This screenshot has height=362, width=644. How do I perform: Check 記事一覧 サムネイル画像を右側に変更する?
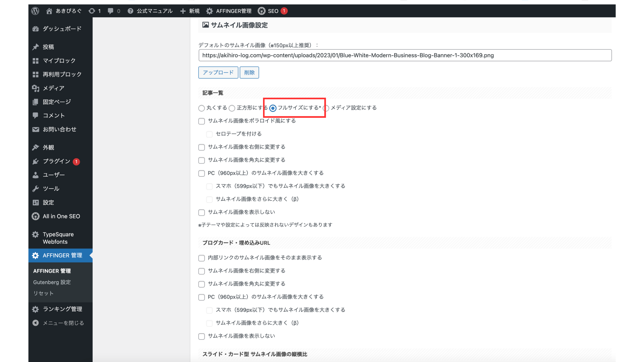point(202,147)
